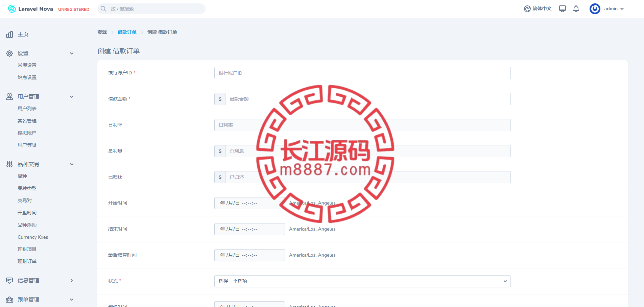Focus the 借款金额 input field
This screenshot has height=307, width=644.
[368, 99]
